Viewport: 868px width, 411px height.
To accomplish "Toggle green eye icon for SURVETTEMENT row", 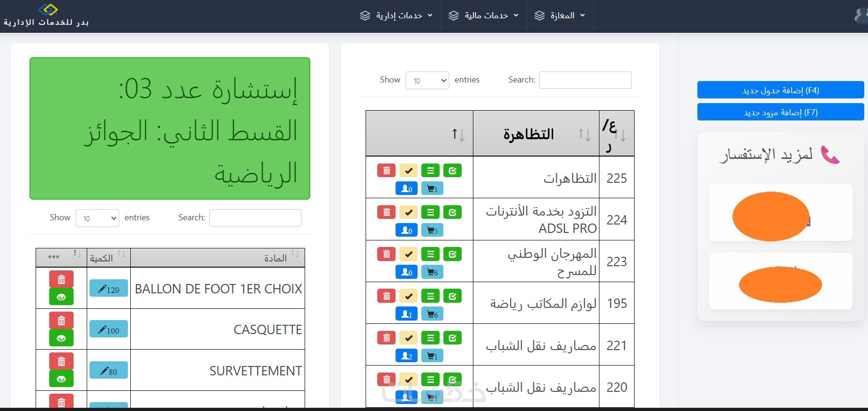I will [61, 379].
